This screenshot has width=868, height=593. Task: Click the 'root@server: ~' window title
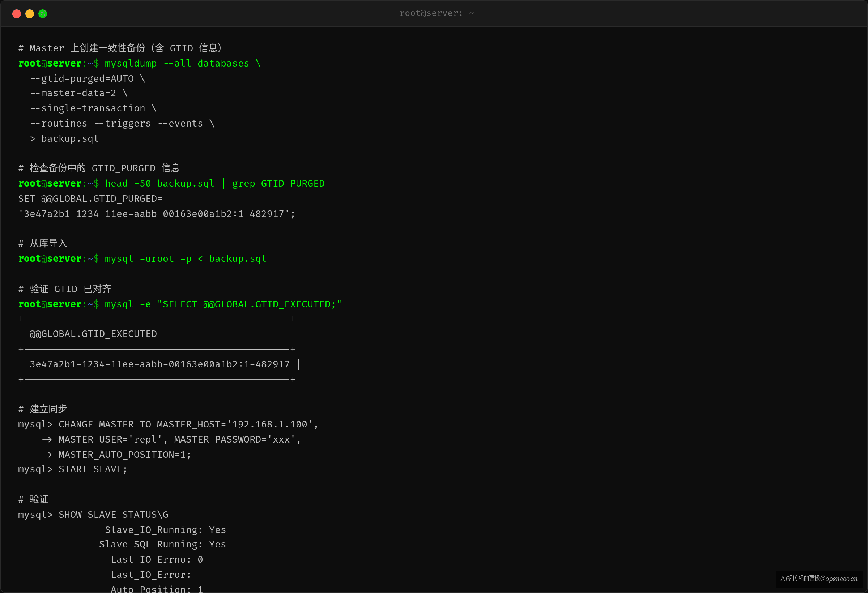[437, 13]
